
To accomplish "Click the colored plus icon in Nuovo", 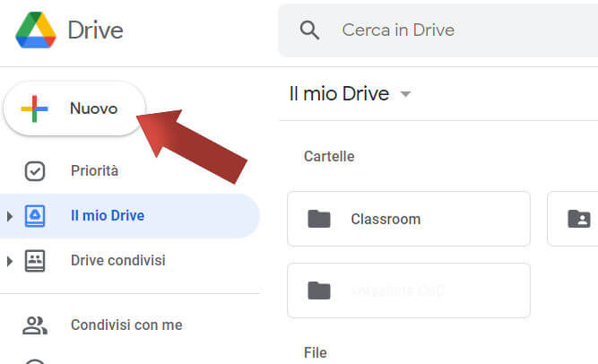I will click(34, 108).
